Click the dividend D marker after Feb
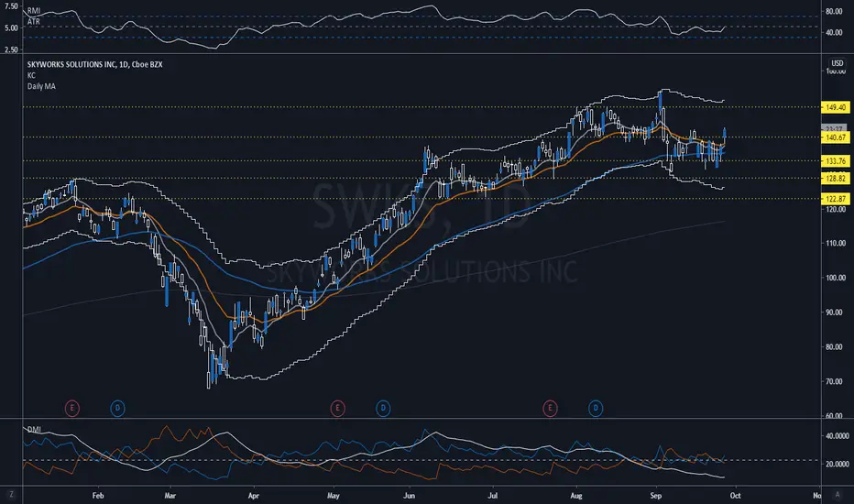854x504 pixels. coord(117,408)
